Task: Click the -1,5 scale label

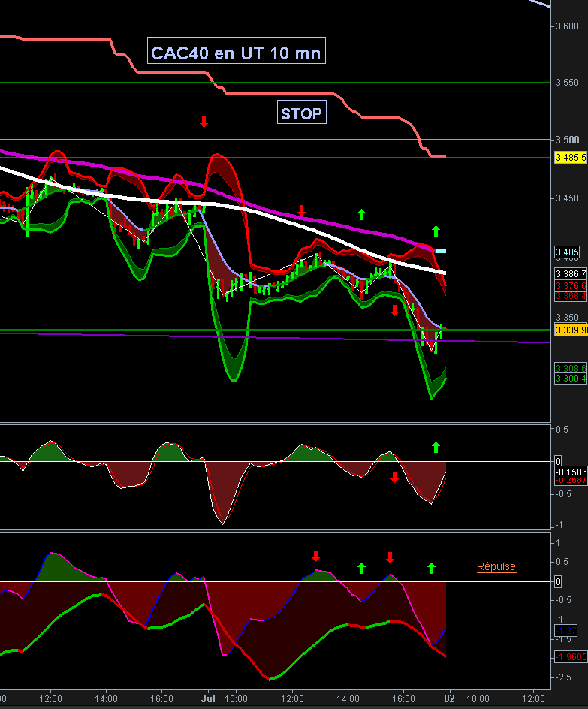Action: point(563,639)
